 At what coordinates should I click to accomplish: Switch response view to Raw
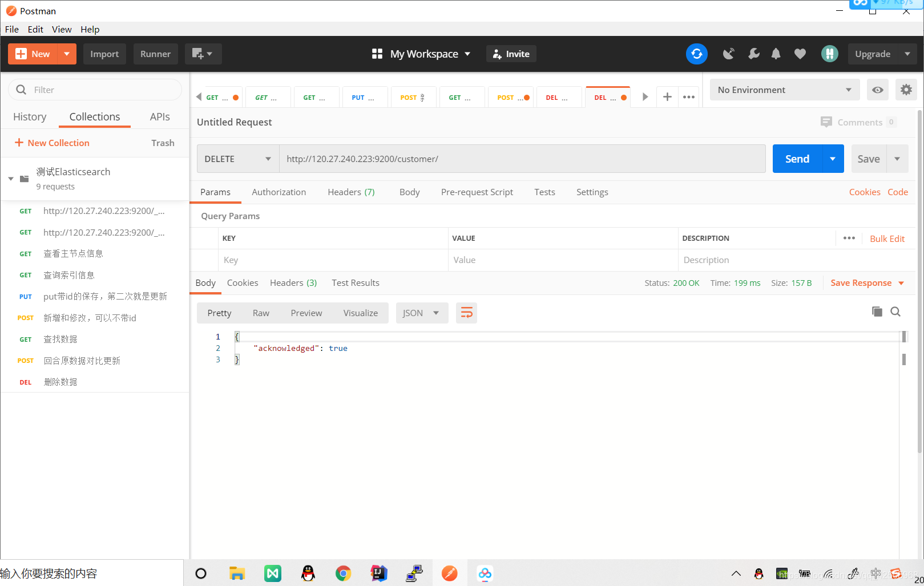(x=261, y=313)
